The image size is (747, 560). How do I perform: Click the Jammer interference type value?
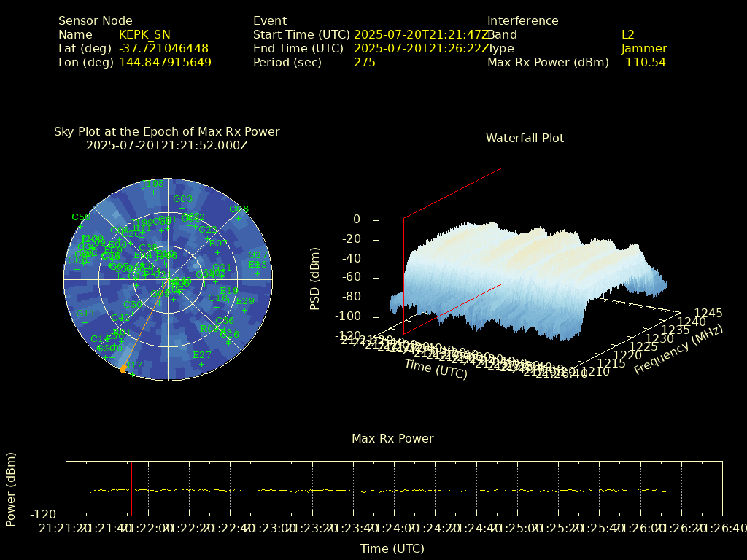(643, 48)
